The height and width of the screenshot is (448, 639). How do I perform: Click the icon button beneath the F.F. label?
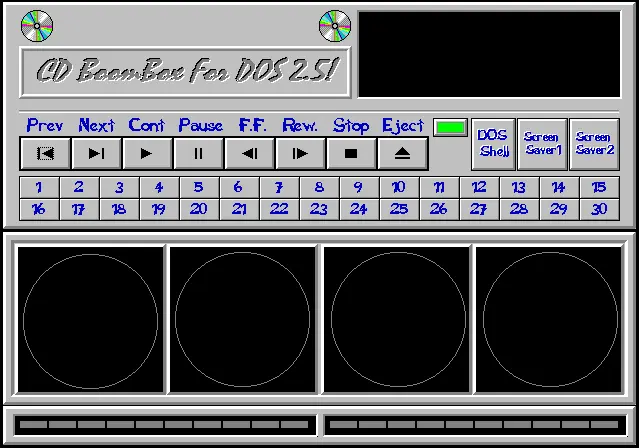(249, 154)
